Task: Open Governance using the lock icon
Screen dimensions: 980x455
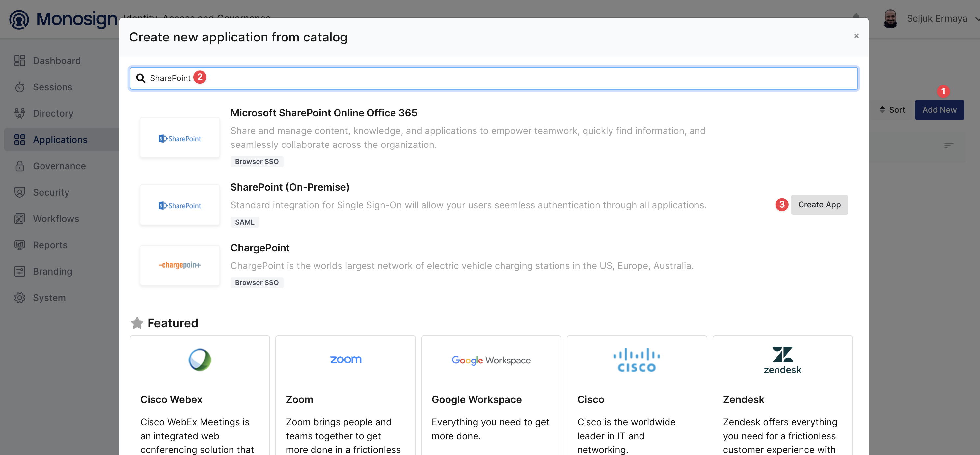Action: coord(19,166)
